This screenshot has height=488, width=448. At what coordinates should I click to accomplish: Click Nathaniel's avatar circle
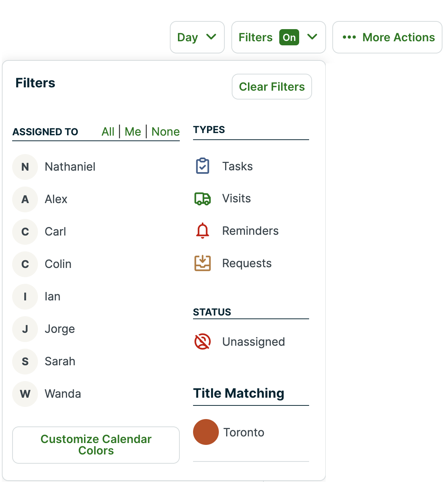25,167
